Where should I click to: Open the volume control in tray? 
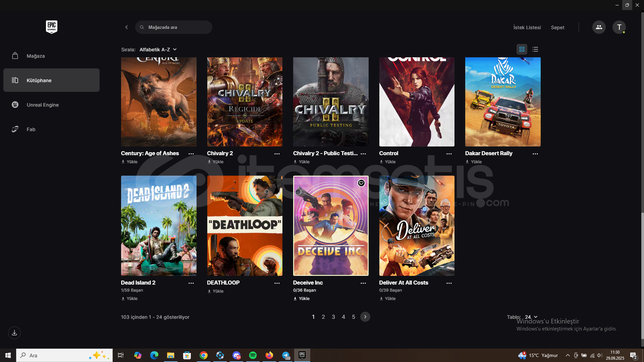coord(600,355)
